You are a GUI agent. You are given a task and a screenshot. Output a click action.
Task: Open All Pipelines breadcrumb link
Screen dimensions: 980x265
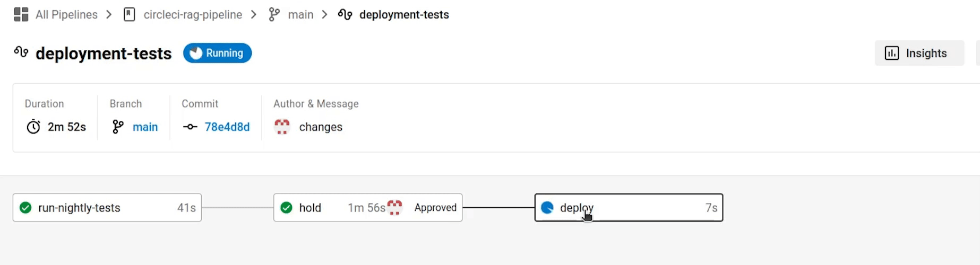pyautogui.click(x=66, y=15)
